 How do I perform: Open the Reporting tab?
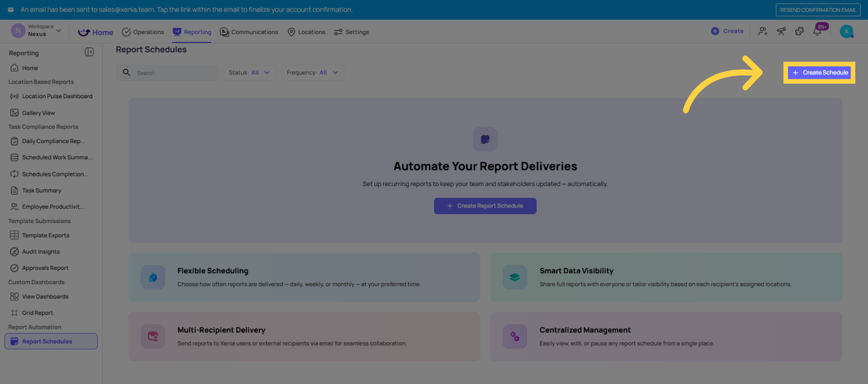coord(192,32)
